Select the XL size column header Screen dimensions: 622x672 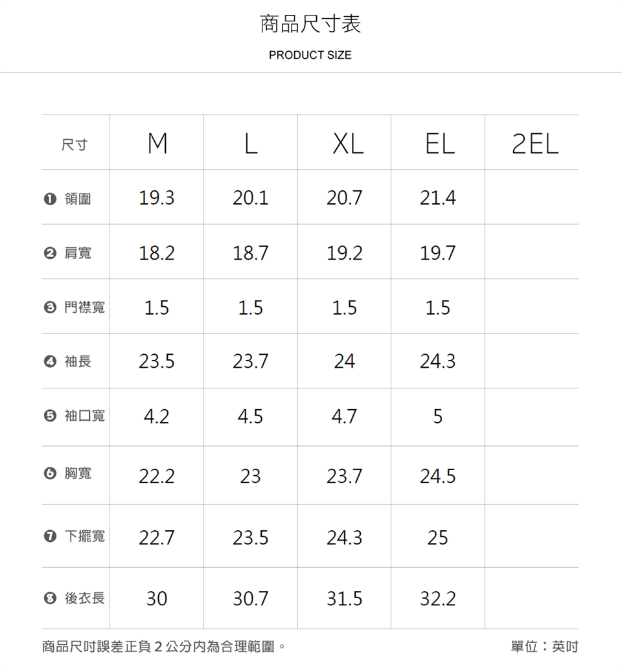(x=345, y=144)
